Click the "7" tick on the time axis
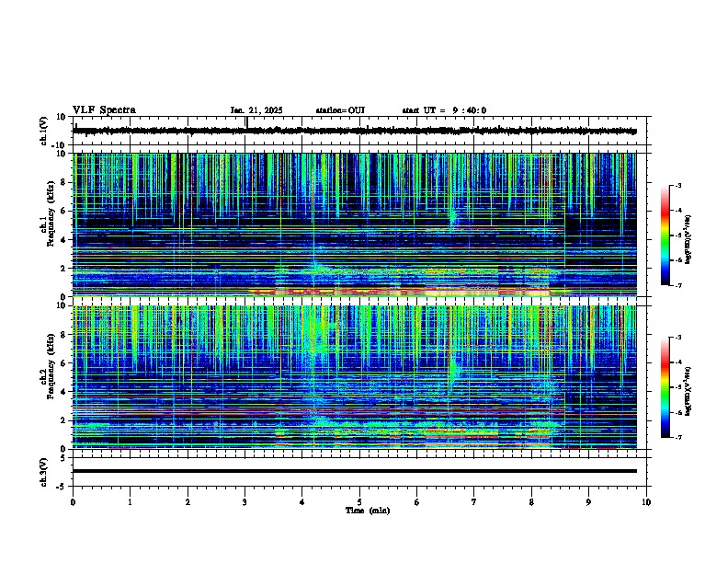 474,502
